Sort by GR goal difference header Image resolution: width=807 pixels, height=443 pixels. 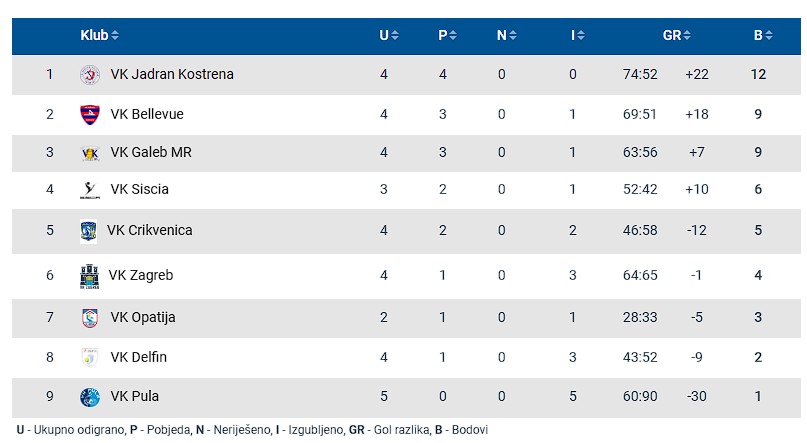677,36
